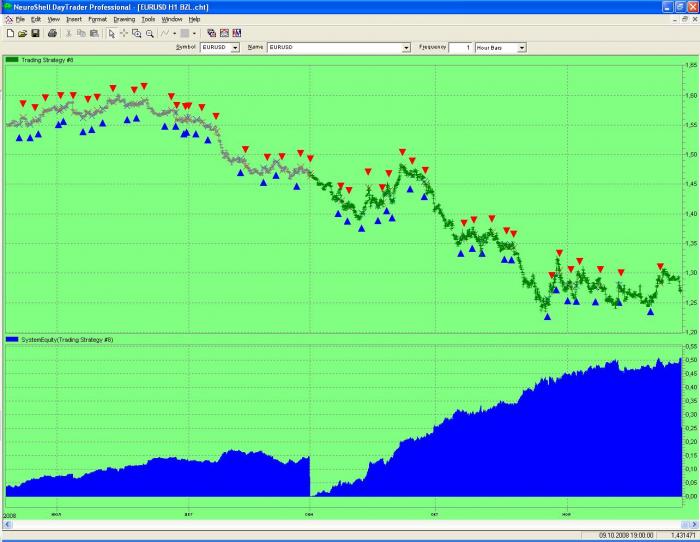This screenshot has width=700, height=542.
Task: Open the Hour Bars frequency dropdown
Action: (x=521, y=47)
